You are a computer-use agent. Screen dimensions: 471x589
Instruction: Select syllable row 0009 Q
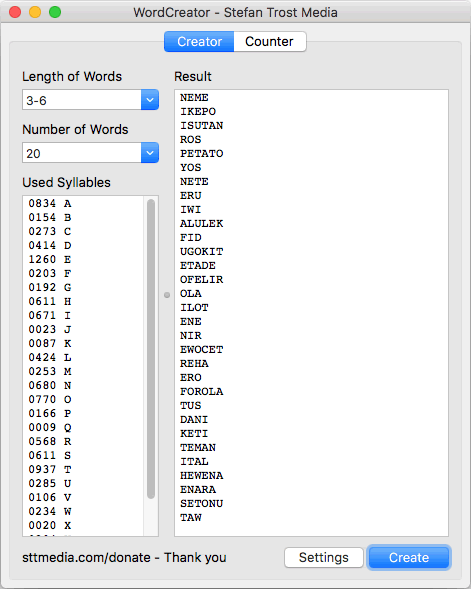50,427
